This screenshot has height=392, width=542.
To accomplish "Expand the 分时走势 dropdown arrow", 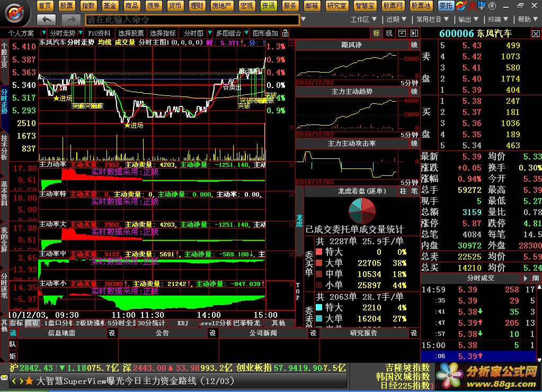I will [x=80, y=33].
